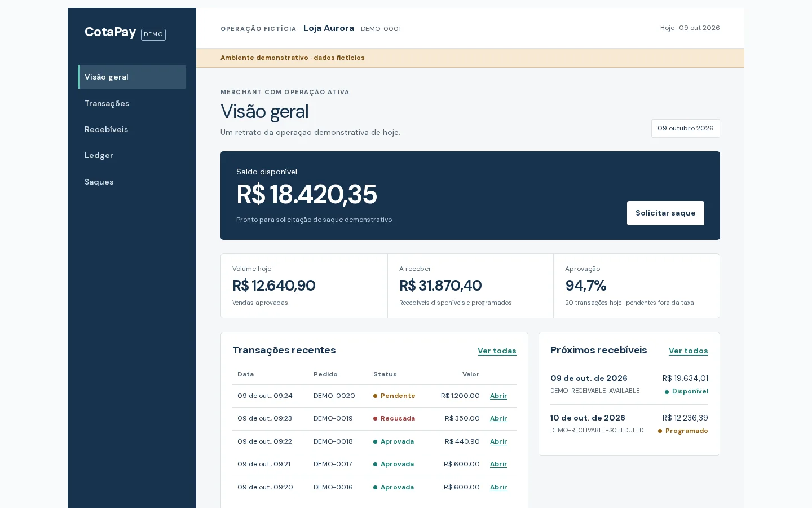Click the Recusada status of DEMO-0019
The width and height of the screenshot is (812, 508).
pyautogui.click(x=394, y=418)
